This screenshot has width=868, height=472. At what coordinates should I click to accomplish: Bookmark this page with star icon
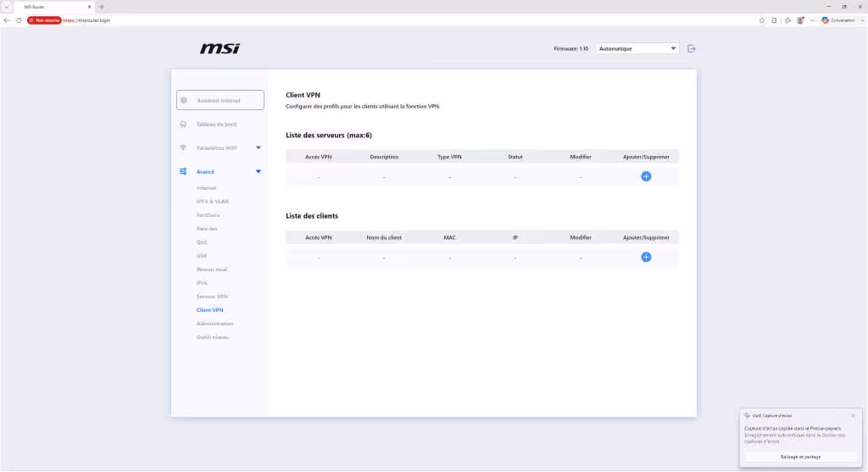click(762, 20)
